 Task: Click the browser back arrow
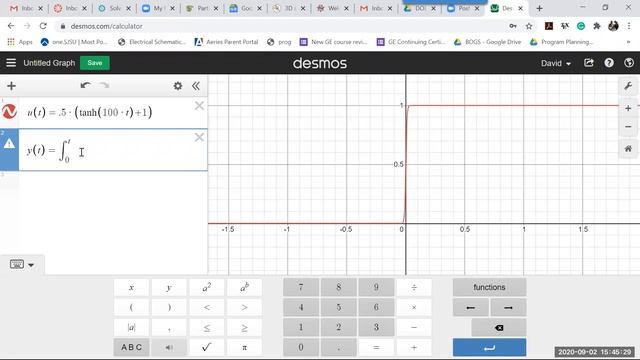click(11, 26)
